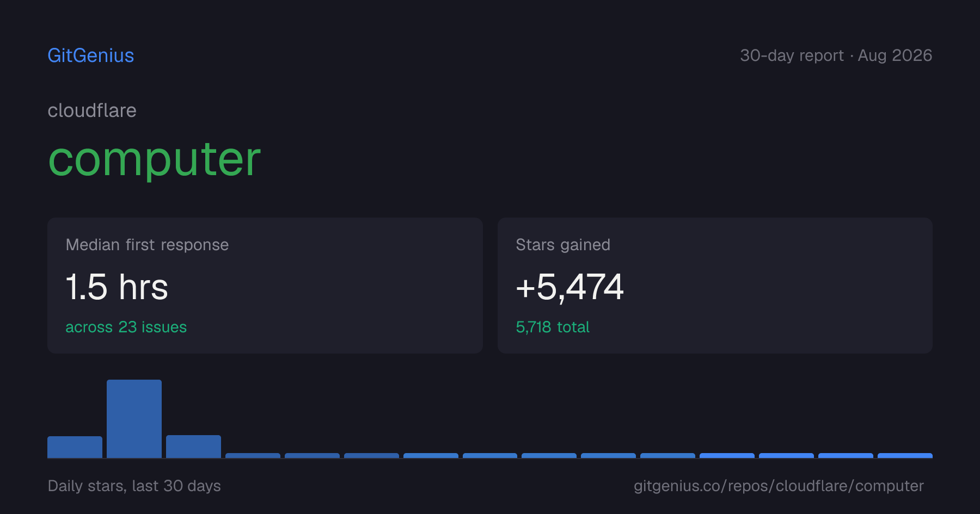Viewport: 980px width, 514px height.
Task: Click the GitGenius brand link
Action: pyautogui.click(x=91, y=55)
